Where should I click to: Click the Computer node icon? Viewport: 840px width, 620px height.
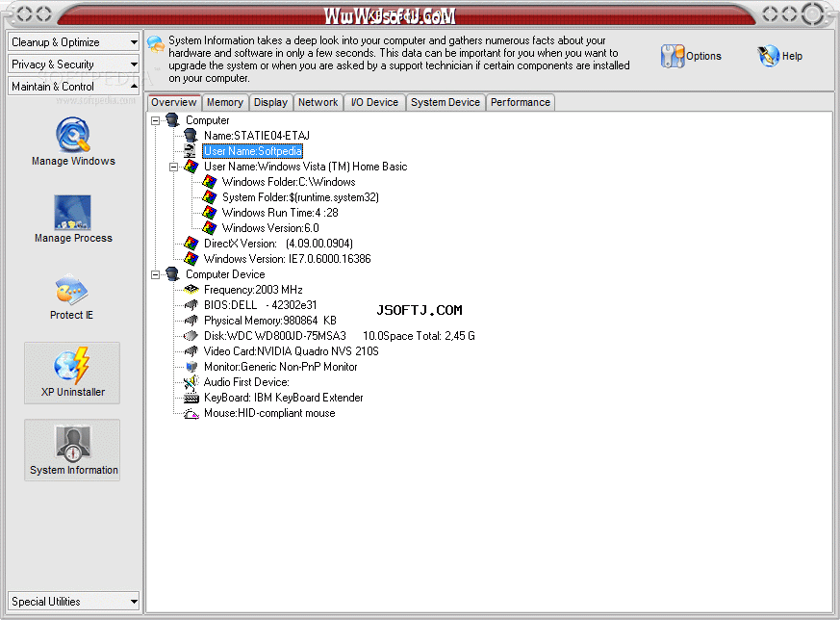pyautogui.click(x=172, y=120)
